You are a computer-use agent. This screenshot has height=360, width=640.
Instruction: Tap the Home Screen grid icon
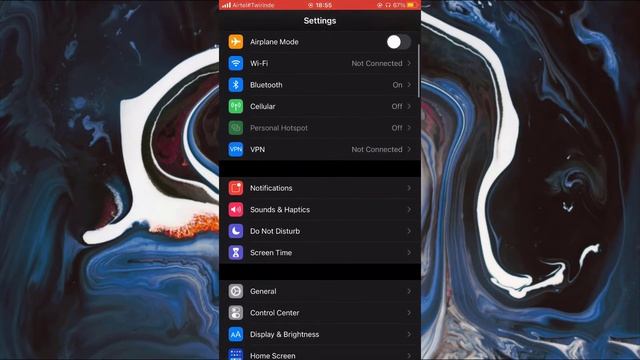click(x=236, y=354)
